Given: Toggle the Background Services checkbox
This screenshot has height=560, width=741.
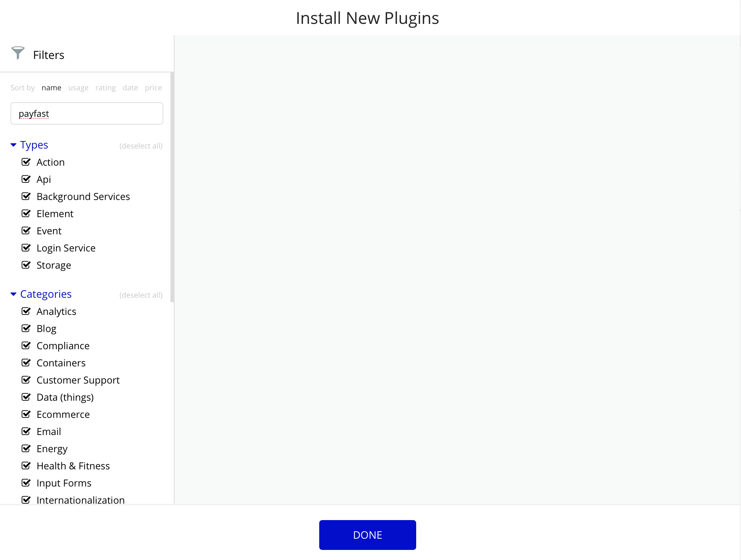Looking at the screenshot, I should click(x=26, y=196).
